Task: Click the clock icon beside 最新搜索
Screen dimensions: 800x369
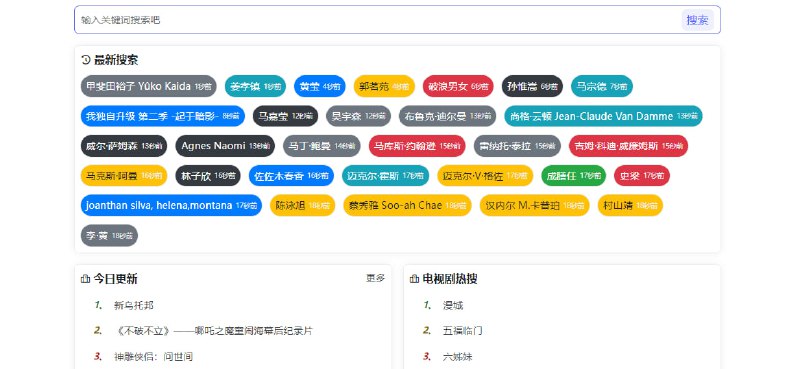Action: pos(86,60)
